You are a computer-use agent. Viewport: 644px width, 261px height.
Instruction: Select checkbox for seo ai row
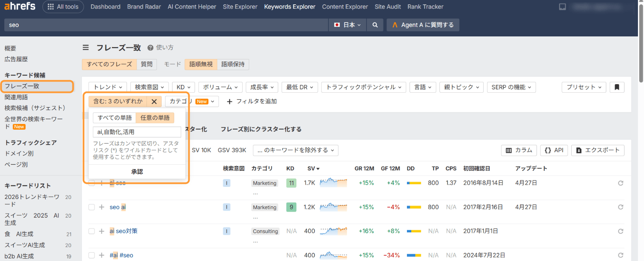click(91, 207)
